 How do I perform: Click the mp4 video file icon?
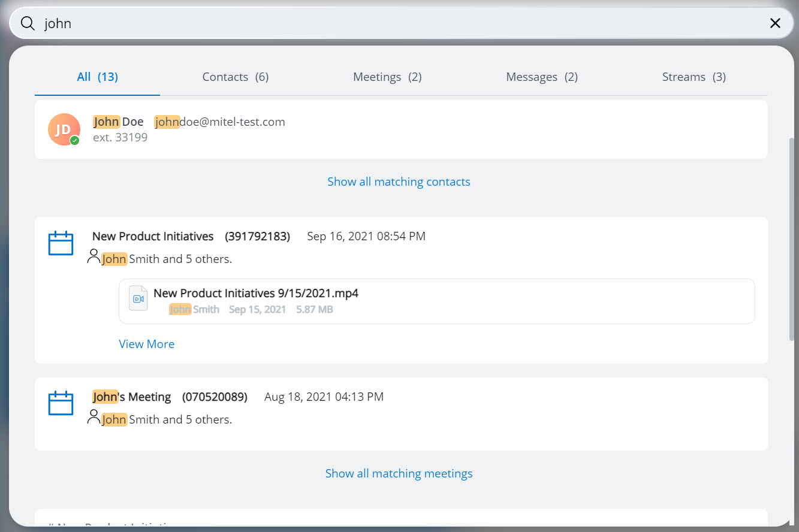click(x=138, y=298)
